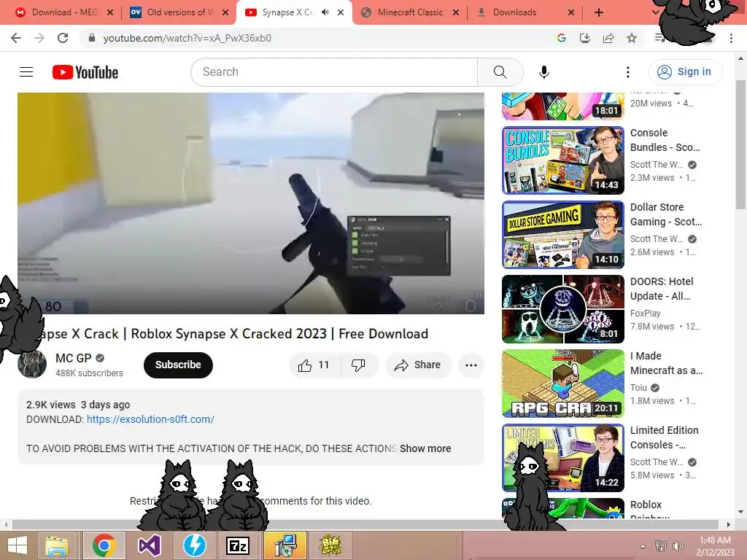This screenshot has height=560, width=747.
Task: Open Chrome from taskbar
Action: tap(104, 545)
